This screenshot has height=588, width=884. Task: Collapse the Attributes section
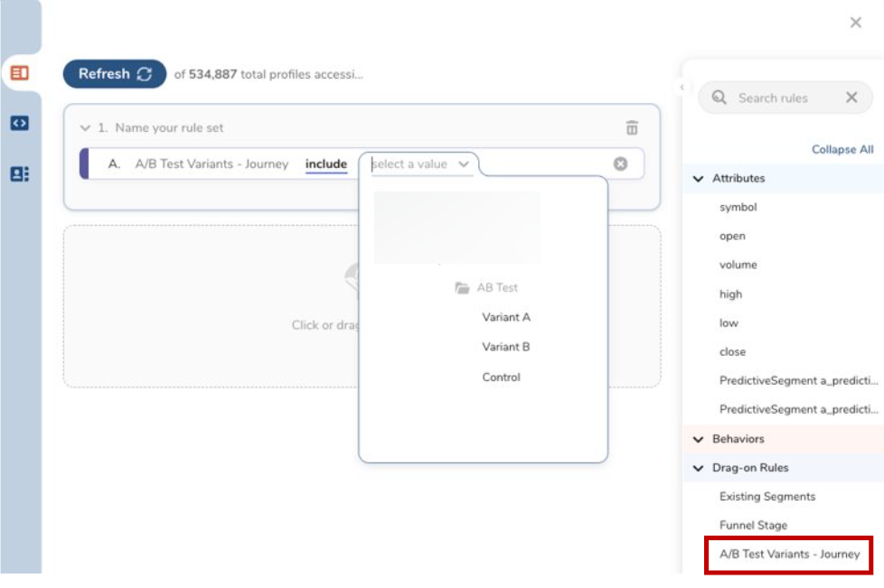[x=698, y=179]
